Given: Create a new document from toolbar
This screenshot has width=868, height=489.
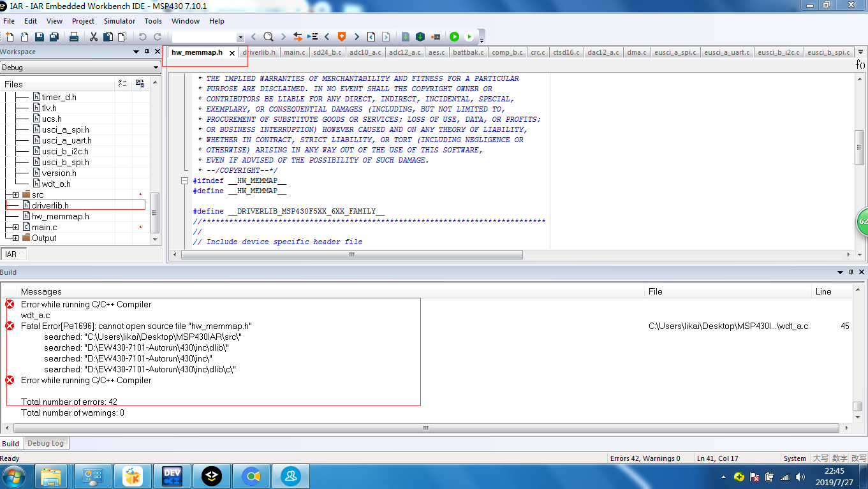Looking at the screenshot, I should click(11, 37).
